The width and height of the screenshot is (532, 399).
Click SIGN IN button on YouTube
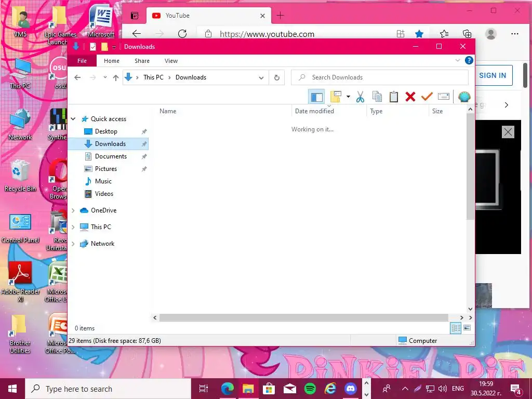click(493, 75)
